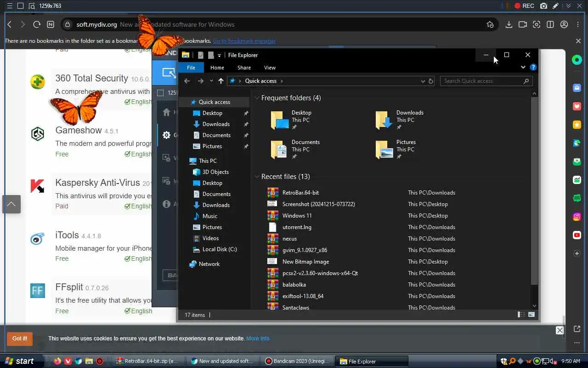The image size is (588, 368).
Task: Open the Documents frequent folder icon
Action: pyautogui.click(x=279, y=150)
